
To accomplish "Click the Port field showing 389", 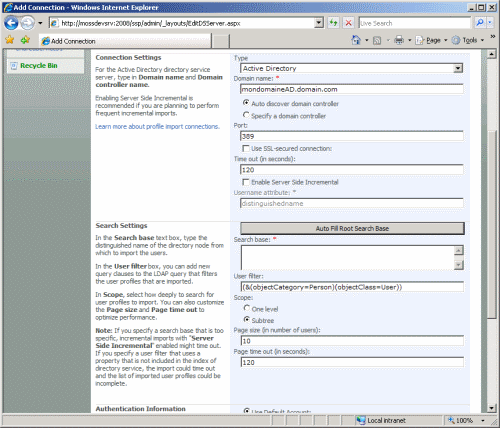I will point(352,136).
